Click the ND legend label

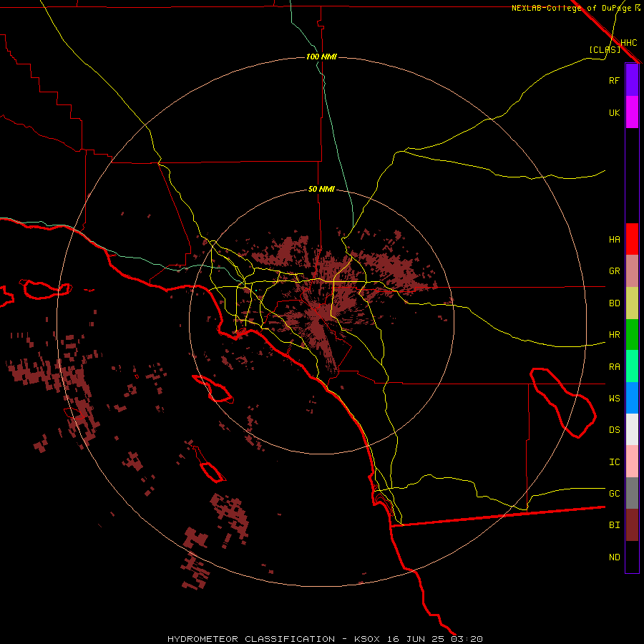615,557
